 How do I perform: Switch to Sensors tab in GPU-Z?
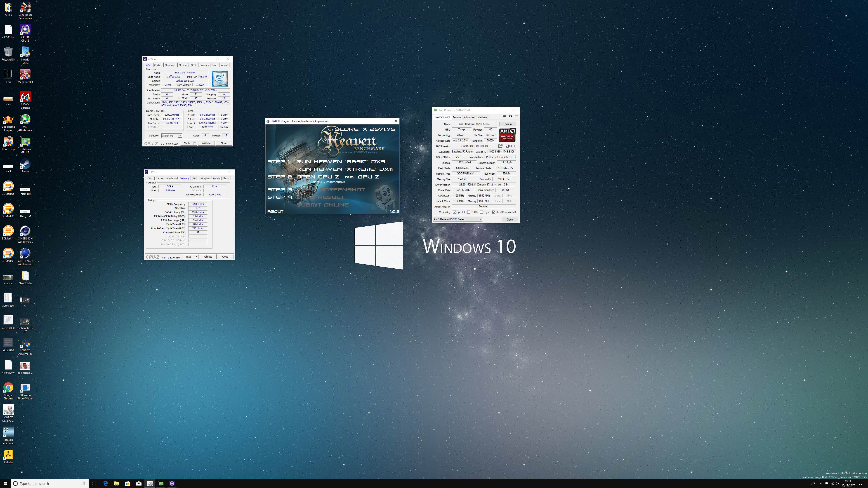(457, 117)
